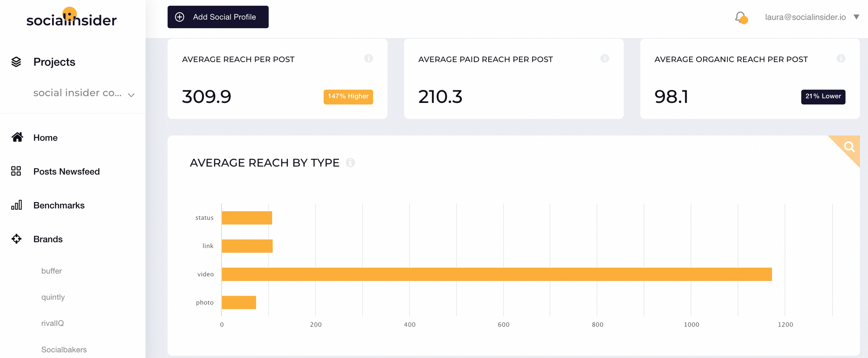Click the video bar in the chart
Image resolution: width=868 pixels, height=358 pixels.
click(496, 274)
